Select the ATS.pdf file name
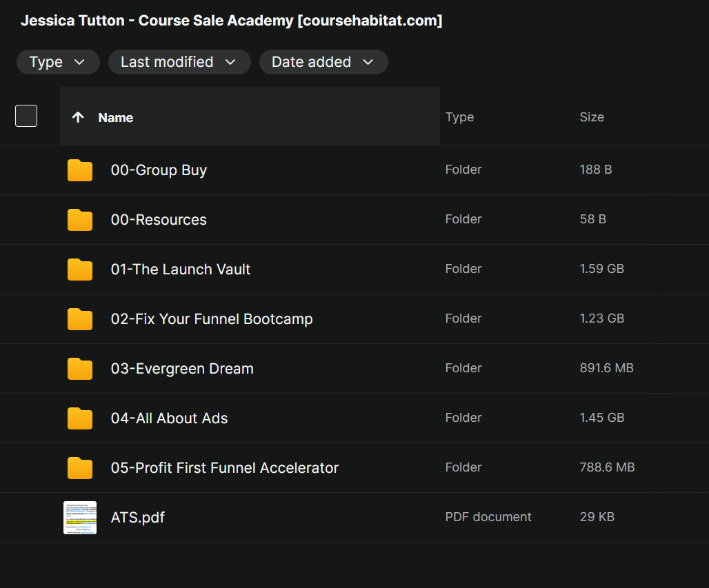 pyautogui.click(x=138, y=518)
